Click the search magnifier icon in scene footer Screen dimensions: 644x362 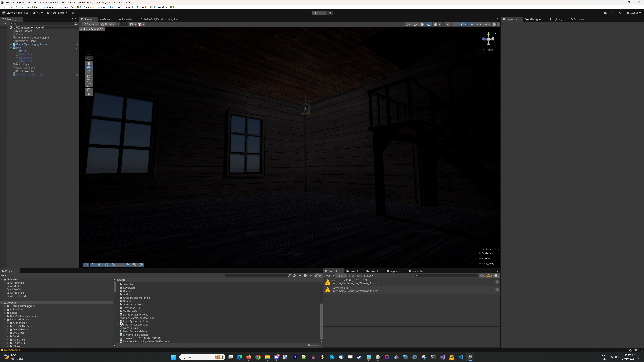(x=120, y=265)
